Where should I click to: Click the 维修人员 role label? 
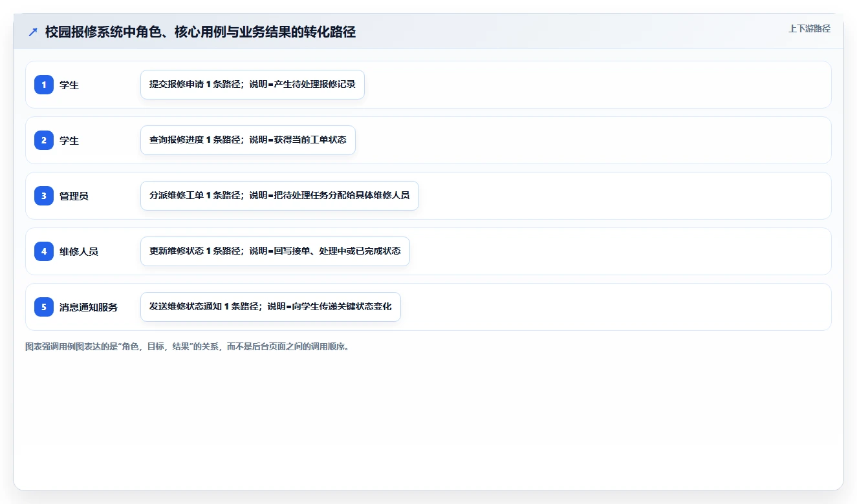pos(79,252)
